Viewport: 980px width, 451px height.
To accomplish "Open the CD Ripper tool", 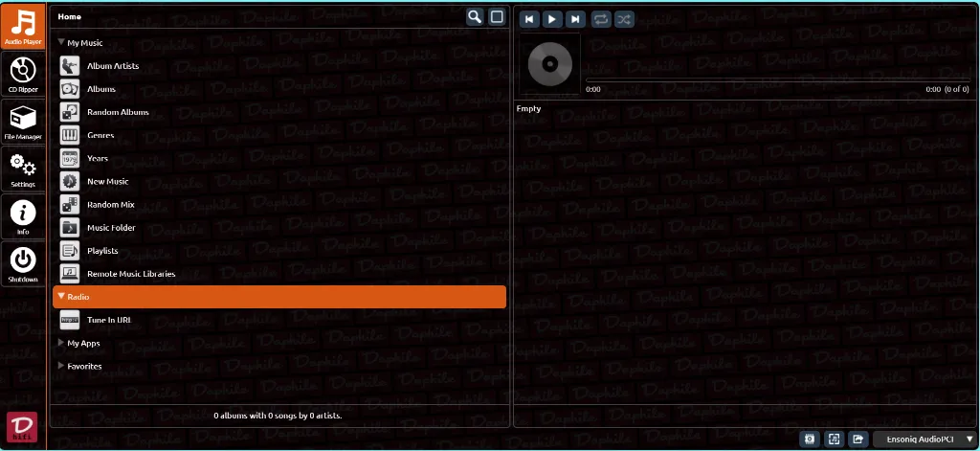I will pos(23,75).
